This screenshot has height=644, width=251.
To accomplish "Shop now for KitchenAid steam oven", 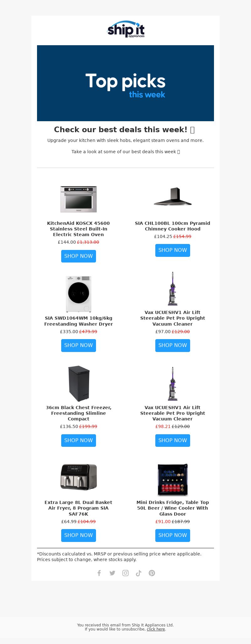I will [78, 256].
